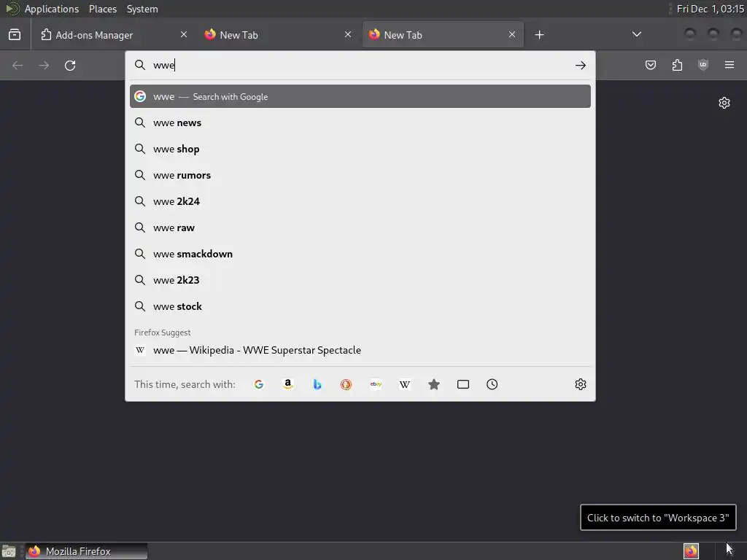Viewport: 747px width, 560px height.
Task: Pick the 'wwe rumors' suggestion
Action: (360, 175)
